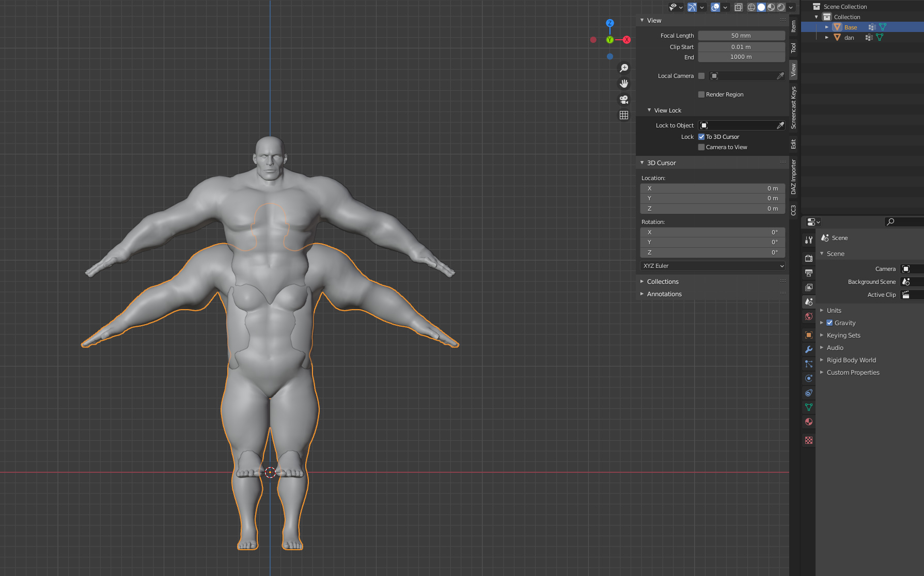Click the Clip End 1000 m field

pyautogui.click(x=741, y=57)
